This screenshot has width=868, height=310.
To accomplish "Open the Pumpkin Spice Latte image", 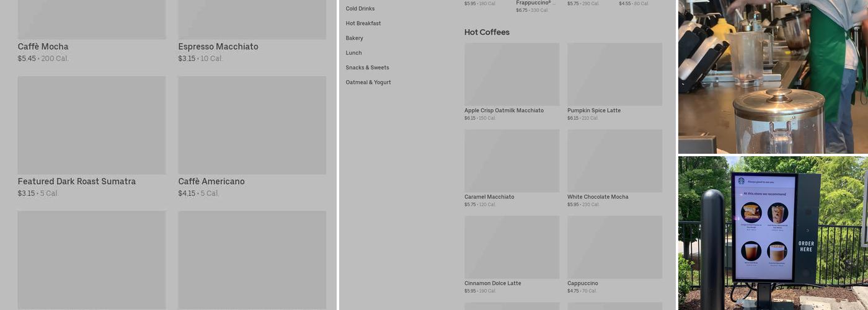I will click(x=614, y=74).
